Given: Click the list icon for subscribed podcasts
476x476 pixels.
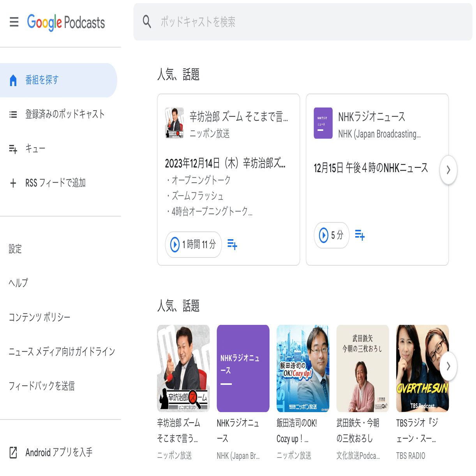Looking at the screenshot, I should [x=13, y=115].
